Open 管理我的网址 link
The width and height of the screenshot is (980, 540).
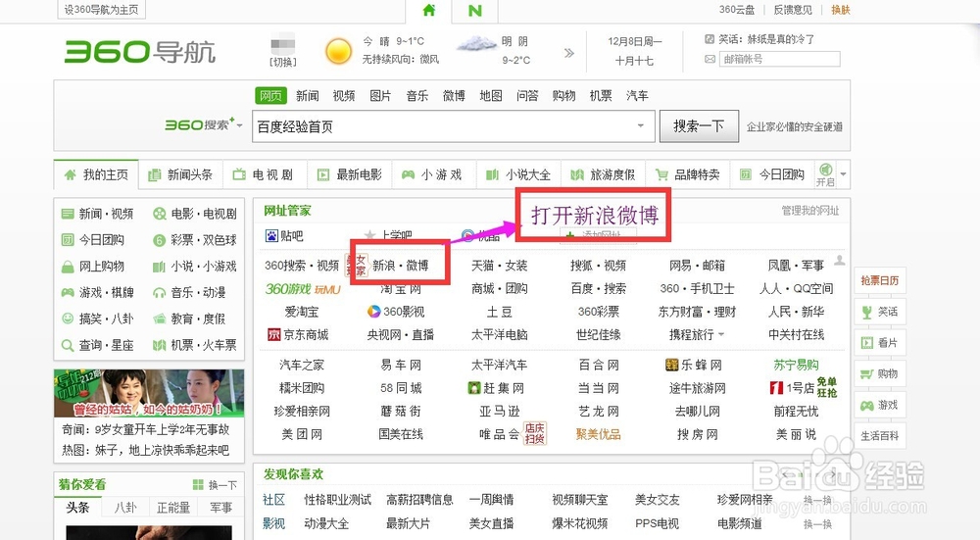810,211
